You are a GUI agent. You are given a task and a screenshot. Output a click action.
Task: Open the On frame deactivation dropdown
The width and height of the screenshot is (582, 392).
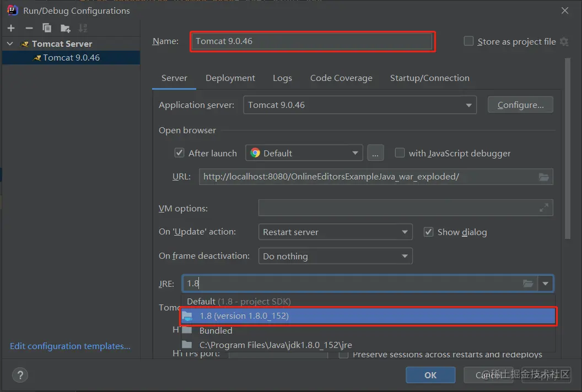tap(406, 255)
